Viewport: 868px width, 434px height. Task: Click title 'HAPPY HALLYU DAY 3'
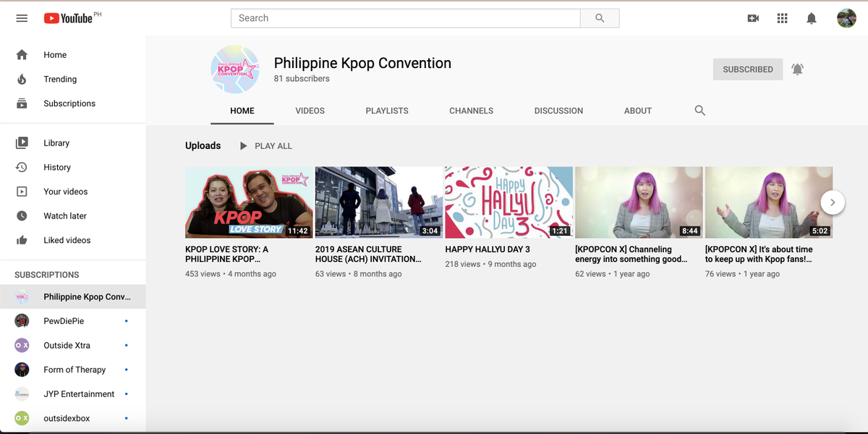pyautogui.click(x=488, y=250)
